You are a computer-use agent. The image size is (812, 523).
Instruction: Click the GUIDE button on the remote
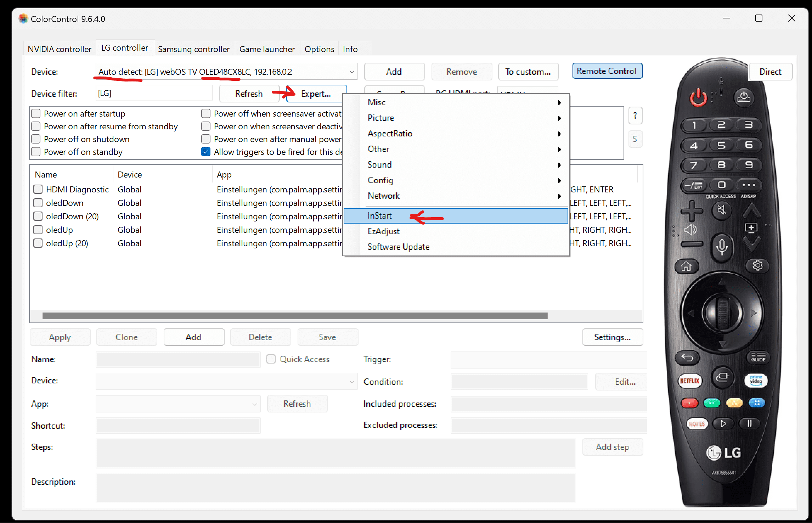click(x=758, y=357)
